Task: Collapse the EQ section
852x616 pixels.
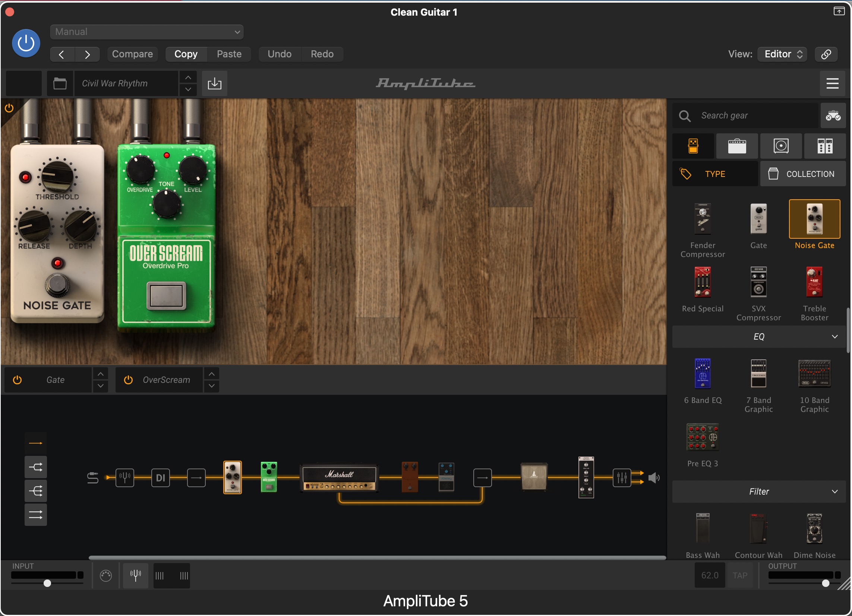Action: 758,337
